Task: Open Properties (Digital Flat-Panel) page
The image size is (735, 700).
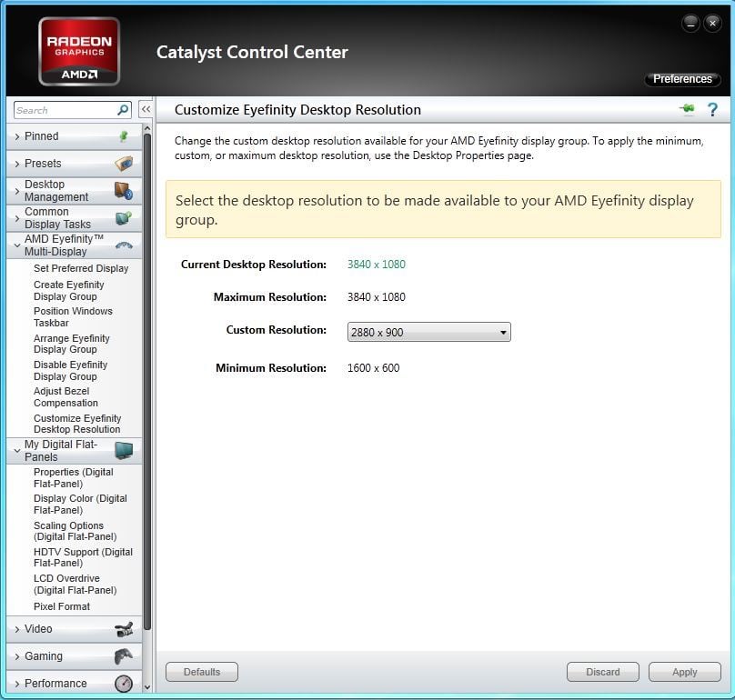Action: click(x=73, y=478)
